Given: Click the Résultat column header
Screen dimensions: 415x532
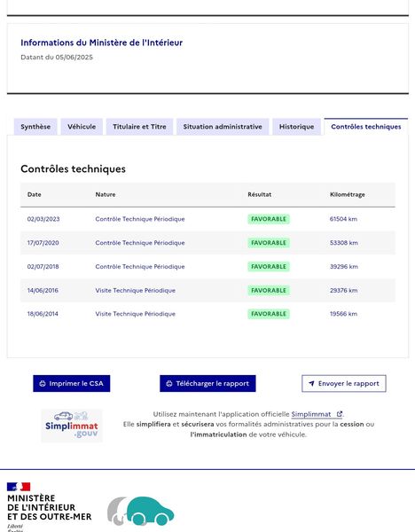Looking at the screenshot, I should (260, 194).
